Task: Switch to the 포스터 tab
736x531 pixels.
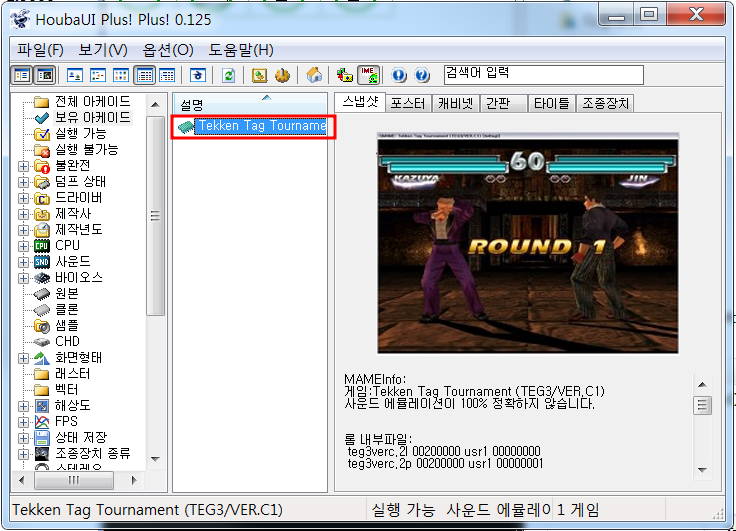Action: click(x=408, y=103)
